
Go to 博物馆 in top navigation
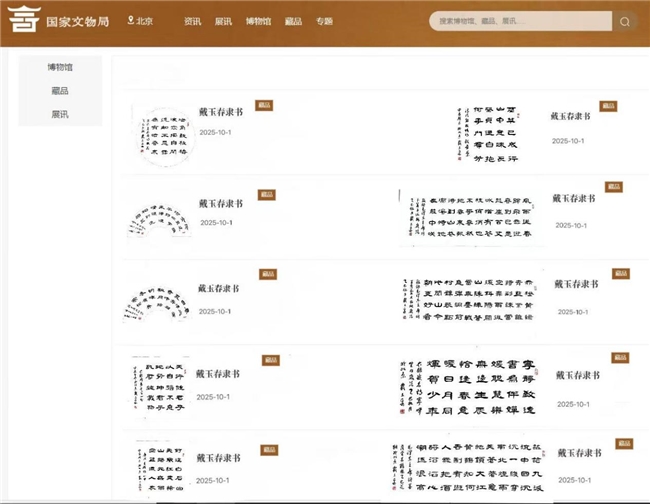coord(258,21)
